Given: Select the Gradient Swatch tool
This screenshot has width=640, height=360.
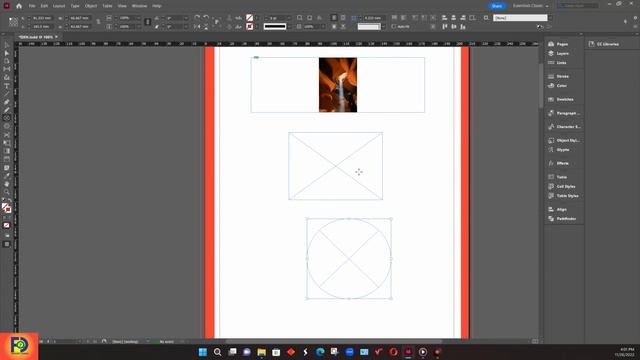Looking at the screenshot, I should pos(7,151).
